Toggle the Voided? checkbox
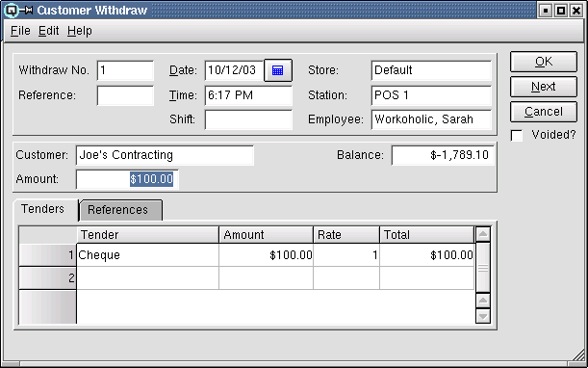 517,136
